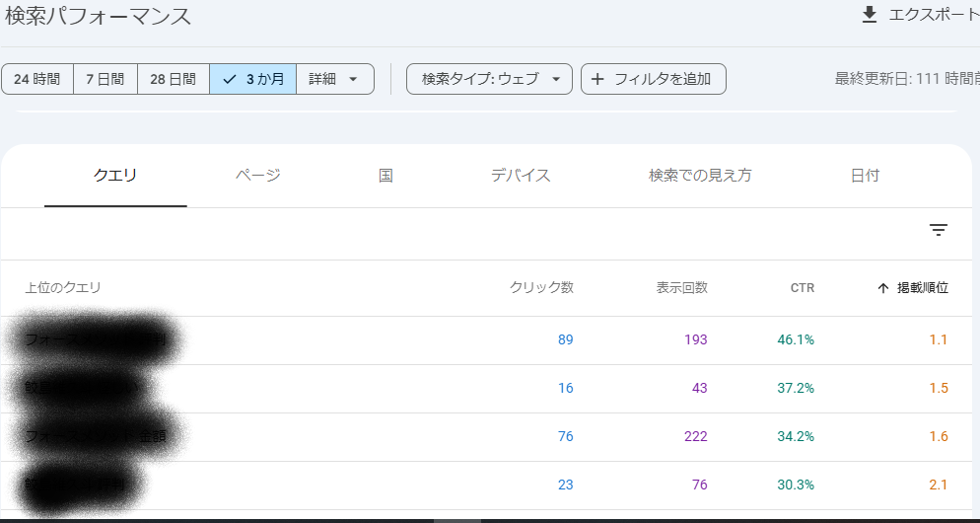
Task: Sort by the 表示回数 column header
Action: [681, 288]
